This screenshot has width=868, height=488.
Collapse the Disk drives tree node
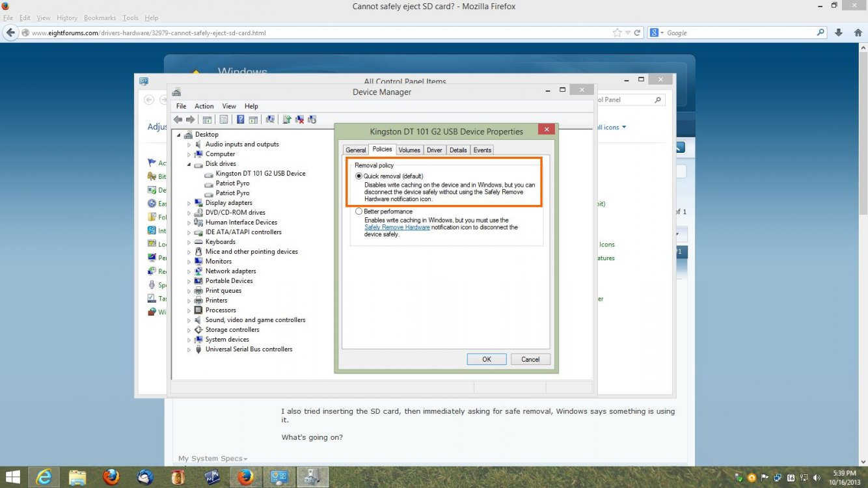click(x=189, y=164)
